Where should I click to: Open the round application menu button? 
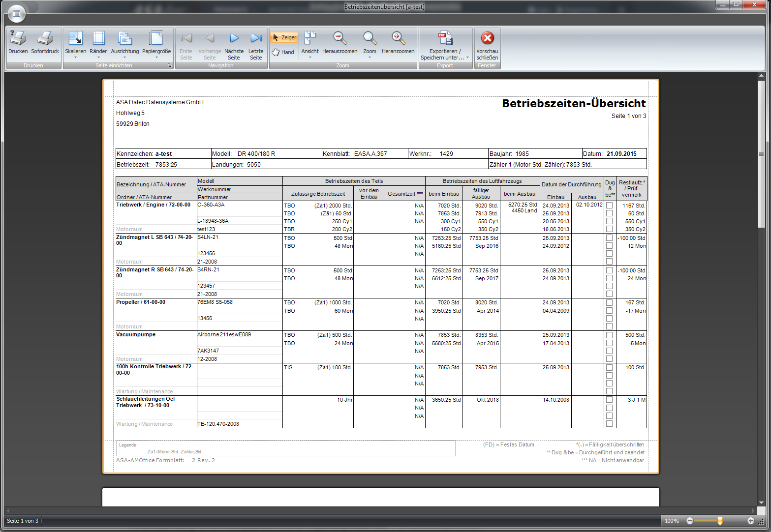pos(16,14)
